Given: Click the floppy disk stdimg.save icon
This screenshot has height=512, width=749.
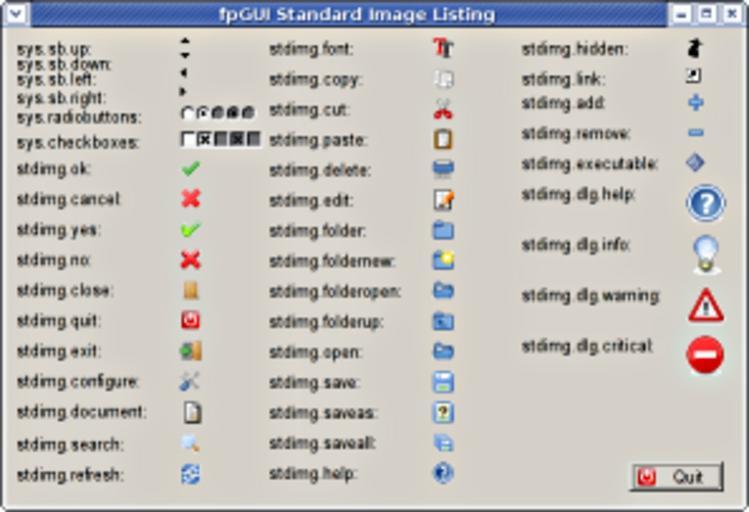Looking at the screenshot, I should (443, 382).
